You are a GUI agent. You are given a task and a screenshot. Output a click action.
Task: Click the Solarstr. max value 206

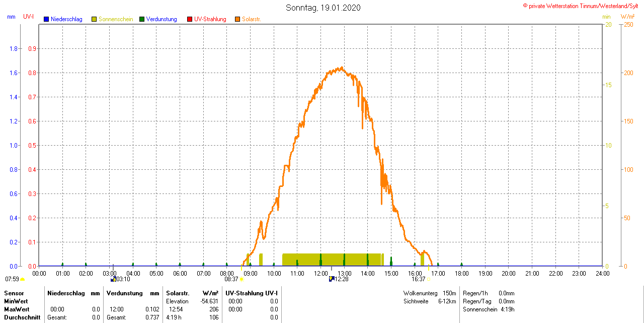214,309
